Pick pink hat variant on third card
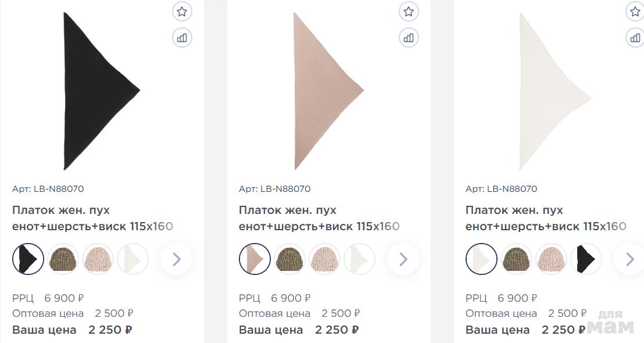644x343 pixels. click(x=551, y=259)
